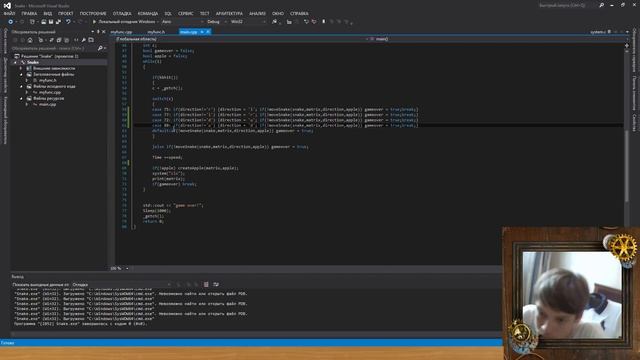Open the АРХИТЕКТУРА menu
Image resolution: width=640 pixels, height=360 pixels.
click(229, 13)
